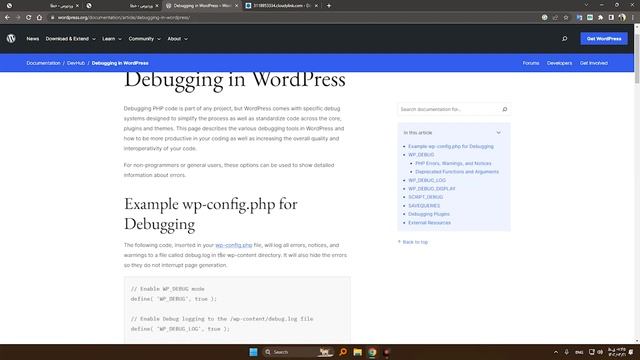640x360 pixels.
Task: Switch to the cloudylink.com tab
Action: pos(282,6)
